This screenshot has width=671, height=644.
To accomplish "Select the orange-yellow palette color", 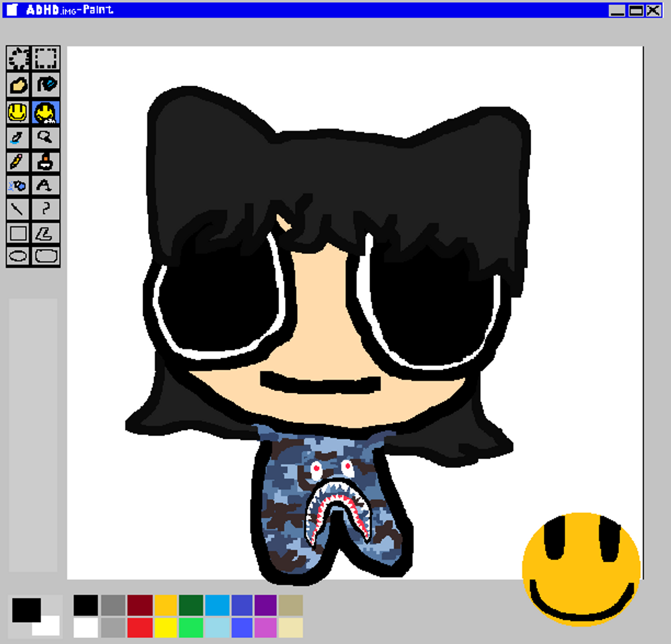I will (x=166, y=605).
